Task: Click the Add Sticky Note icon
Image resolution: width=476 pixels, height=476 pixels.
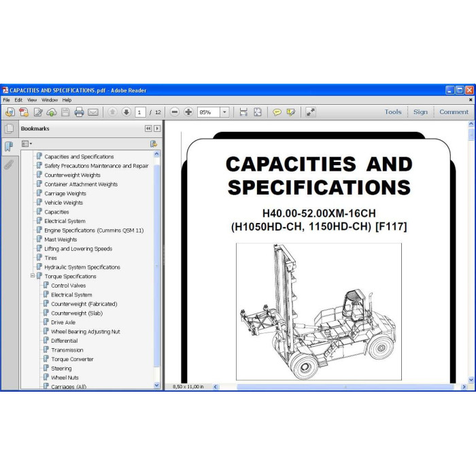Action: click(277, 112)
